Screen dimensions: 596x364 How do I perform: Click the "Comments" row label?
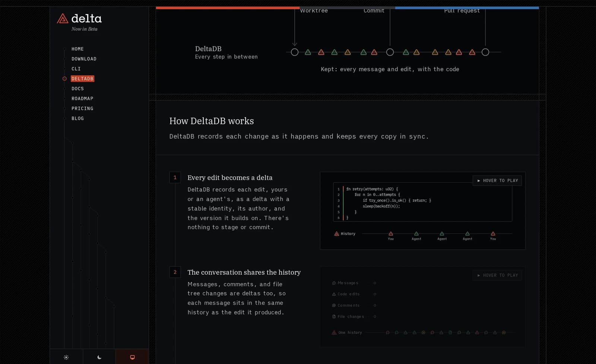(349, 305)
